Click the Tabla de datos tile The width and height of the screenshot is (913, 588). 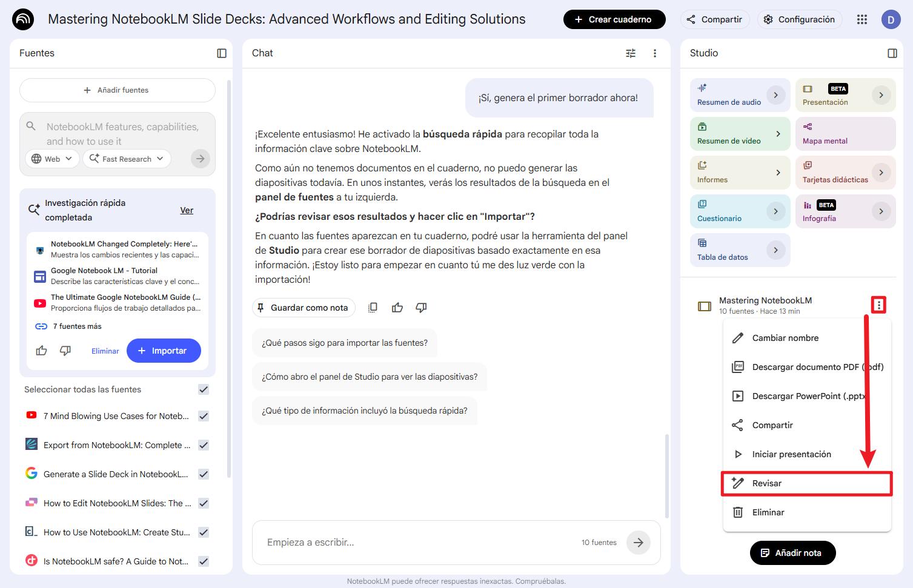pos(740,250)
